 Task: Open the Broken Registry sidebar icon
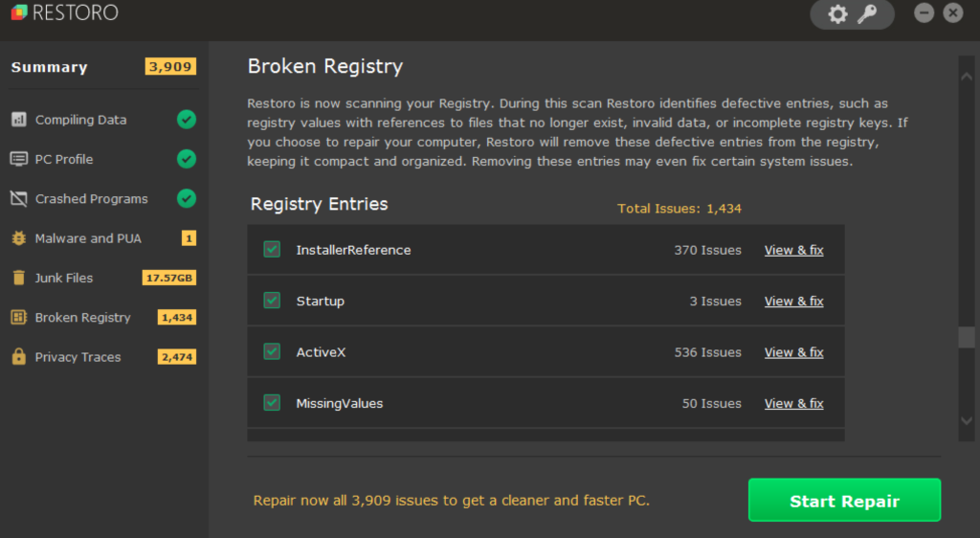(x=18, y=317)
